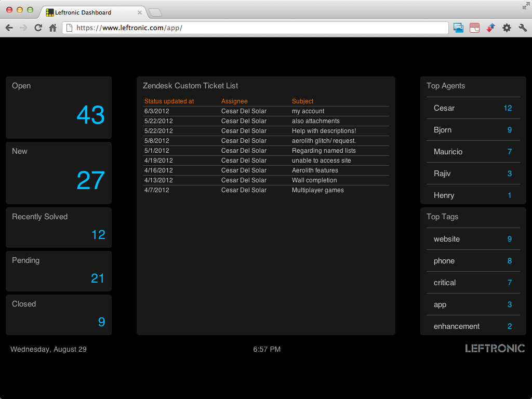Viewport: 532px width, 399px height.
Task: Click the Leftronic logo in the footer
Action: coord(495,349)
